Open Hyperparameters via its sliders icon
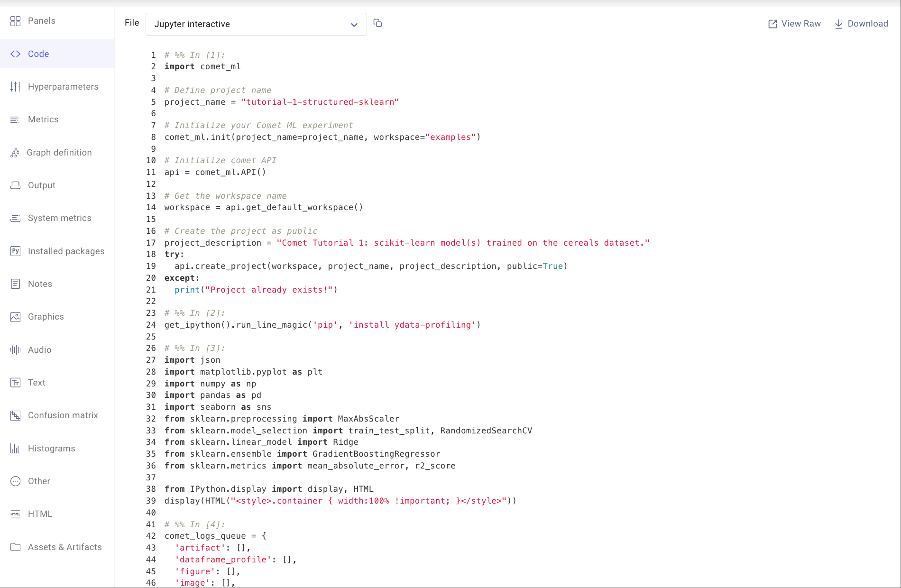The image size is (901, 588). coord(15,86)
